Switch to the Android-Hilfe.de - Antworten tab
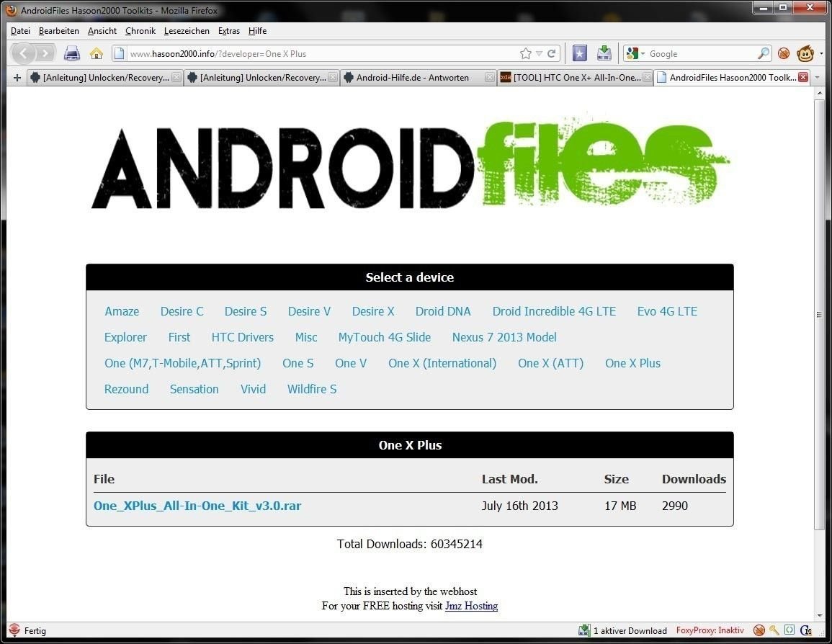 point(419,78)
